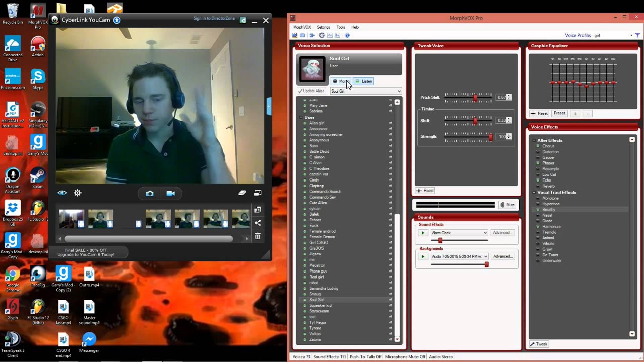644x362 pixels.
Task: Toggle the Listen button
Action: click(x=363, y=81)
